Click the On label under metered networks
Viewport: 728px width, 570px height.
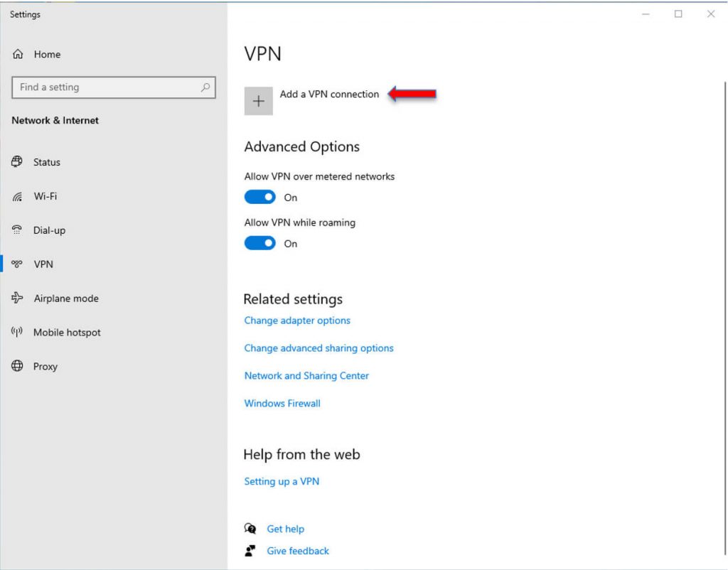(x=291, y=198)
